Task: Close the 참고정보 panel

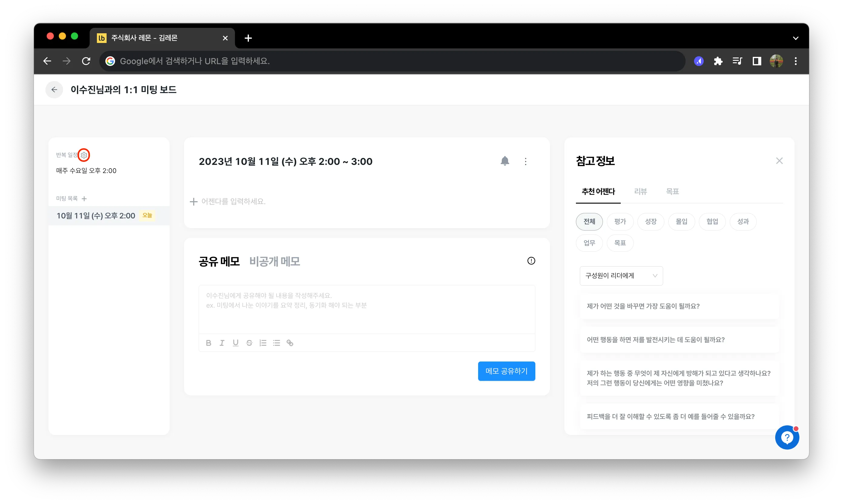Action: click(779, 161)
